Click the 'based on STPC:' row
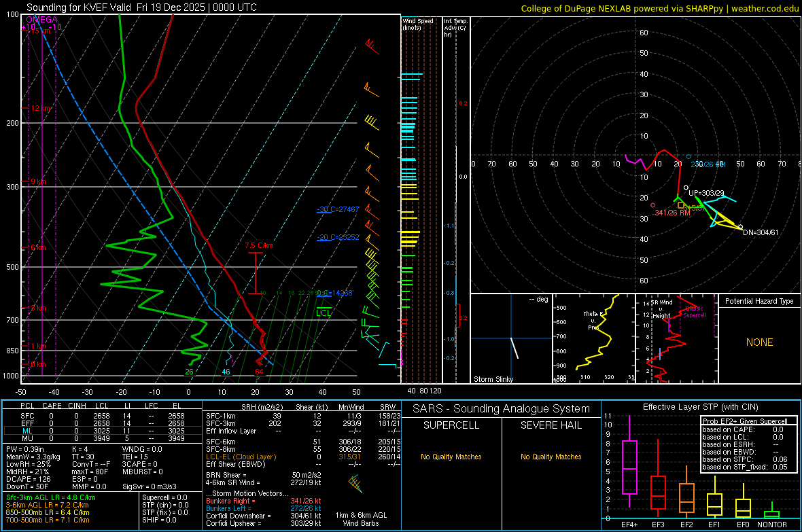This screenshot has width=802, height=532. click(x=744, y=459)
